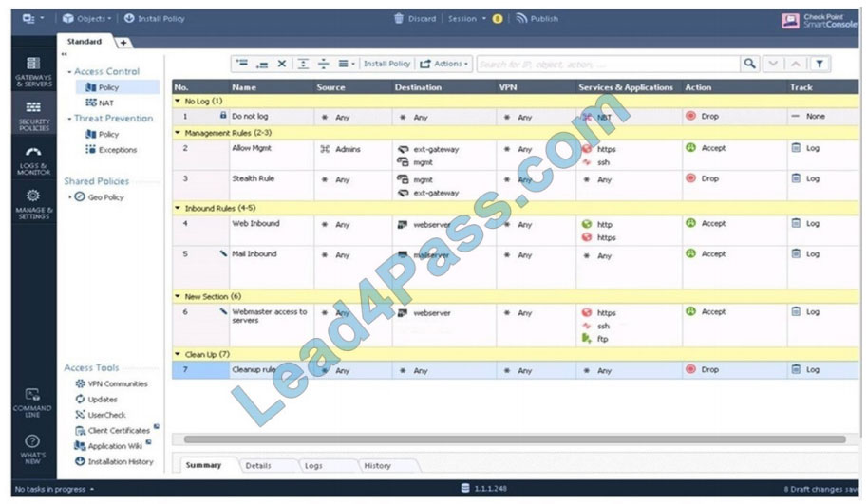Open the Actions dropdown
Screen dimensions: 867x504
pos(443,64)
